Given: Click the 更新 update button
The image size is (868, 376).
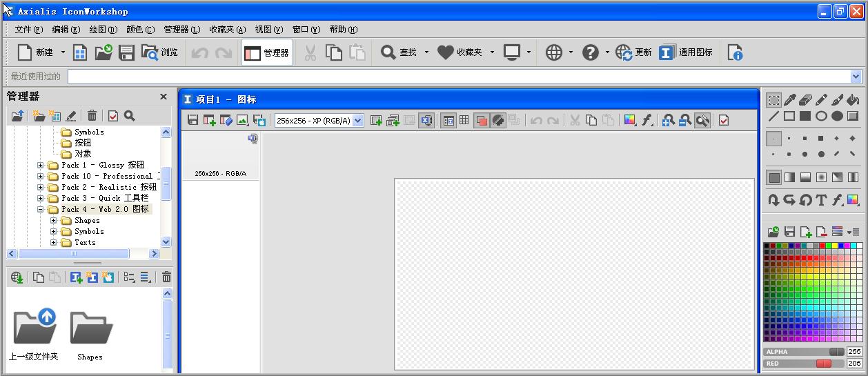Looking at the screenshot, I should click(x=633, y=52).
